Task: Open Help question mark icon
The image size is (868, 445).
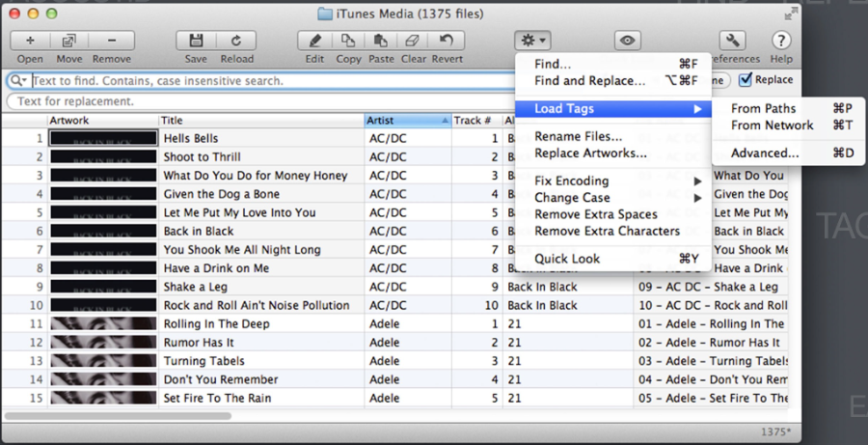Action: [x=781, y=41]
